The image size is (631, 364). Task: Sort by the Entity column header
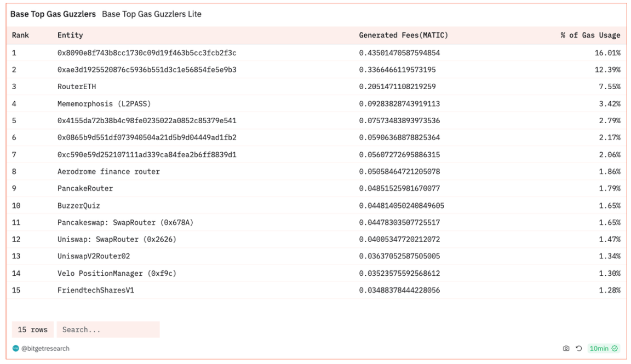point(70,35)
